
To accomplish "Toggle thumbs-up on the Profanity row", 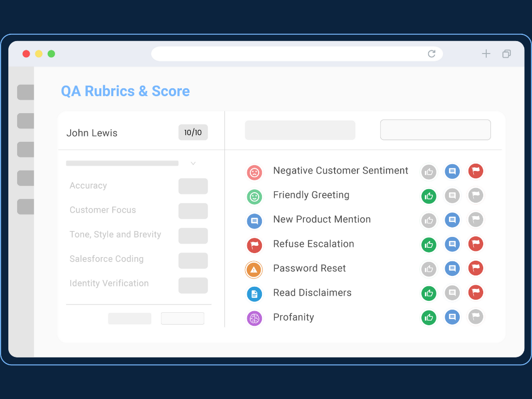I will coord(429,317).
